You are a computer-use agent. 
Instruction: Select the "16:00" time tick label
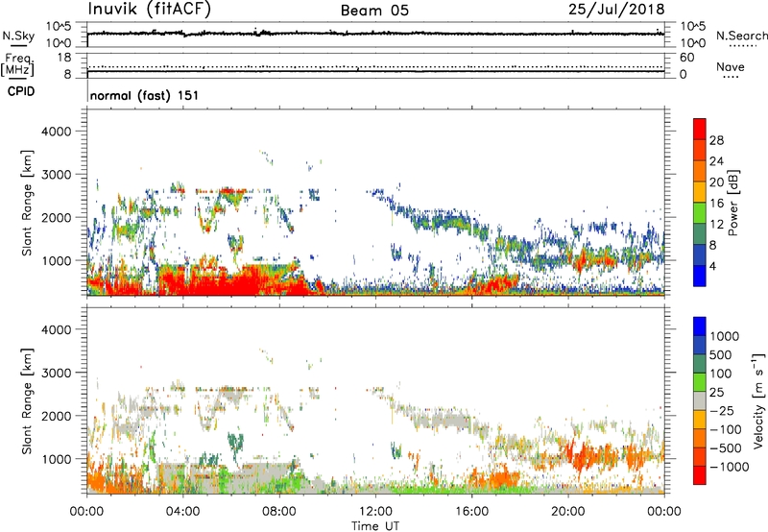click(471, 512)
